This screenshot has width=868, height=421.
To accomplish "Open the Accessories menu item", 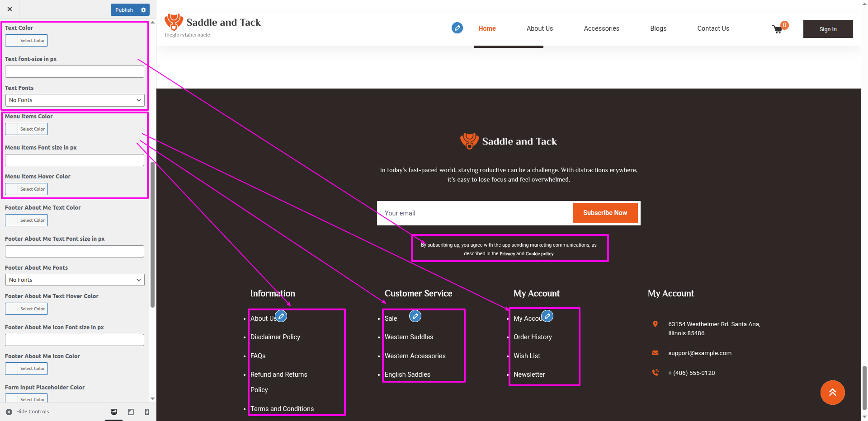I will [x=601, y=28].
